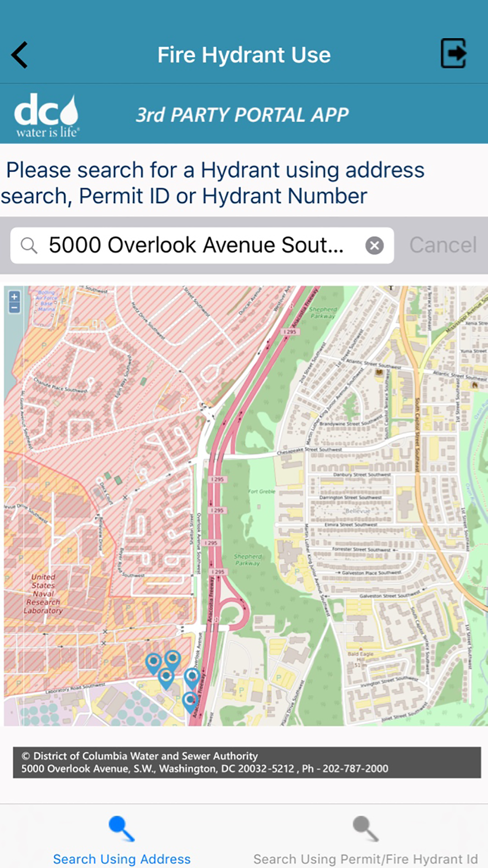Screen dimensions: 488x868
Task: Click the Bellevue neighborhood label
Action: pyautogui.click(x=358, y=511)
